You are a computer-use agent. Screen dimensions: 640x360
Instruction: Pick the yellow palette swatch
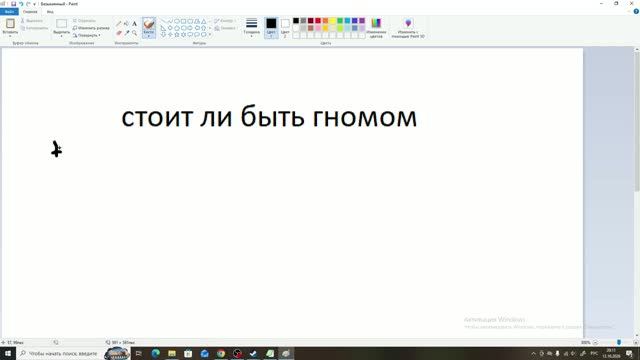(333, 20)
